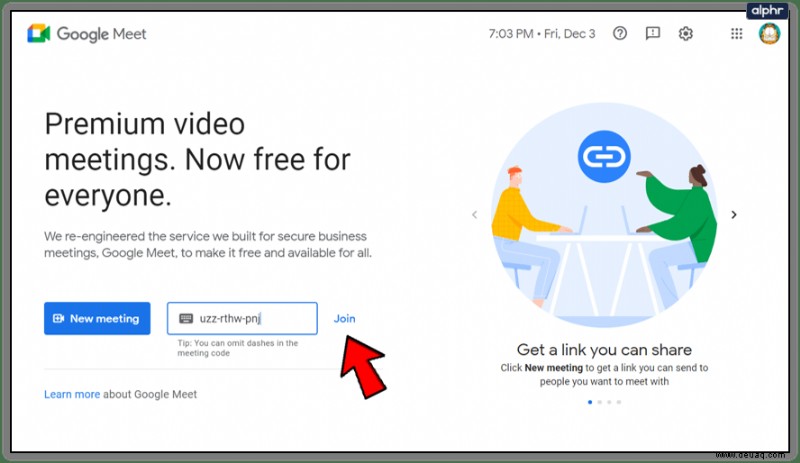
Task: Open Settings via the gear icon
Action: pos(686,34)
